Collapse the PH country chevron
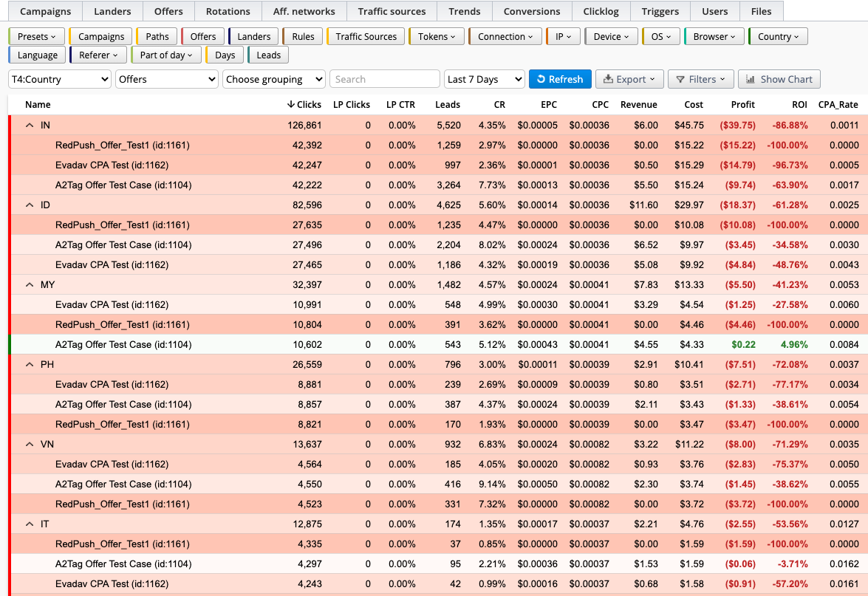 30,365
